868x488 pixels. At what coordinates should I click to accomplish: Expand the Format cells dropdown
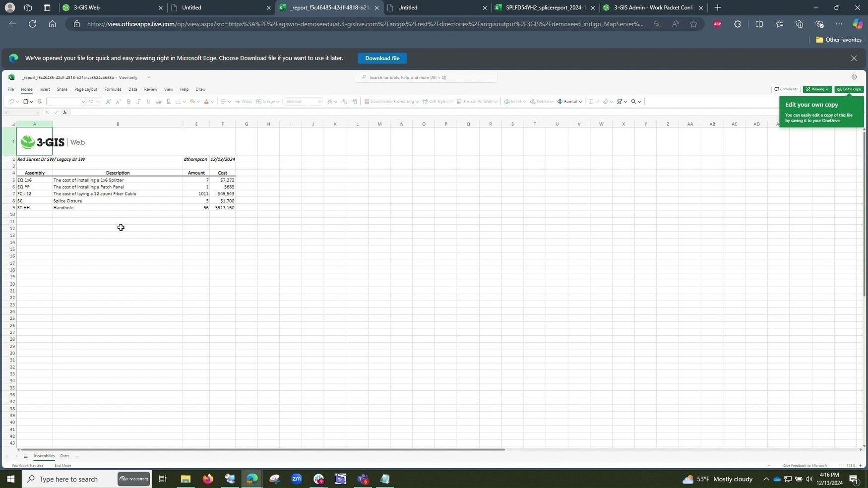tap(569, 102)
